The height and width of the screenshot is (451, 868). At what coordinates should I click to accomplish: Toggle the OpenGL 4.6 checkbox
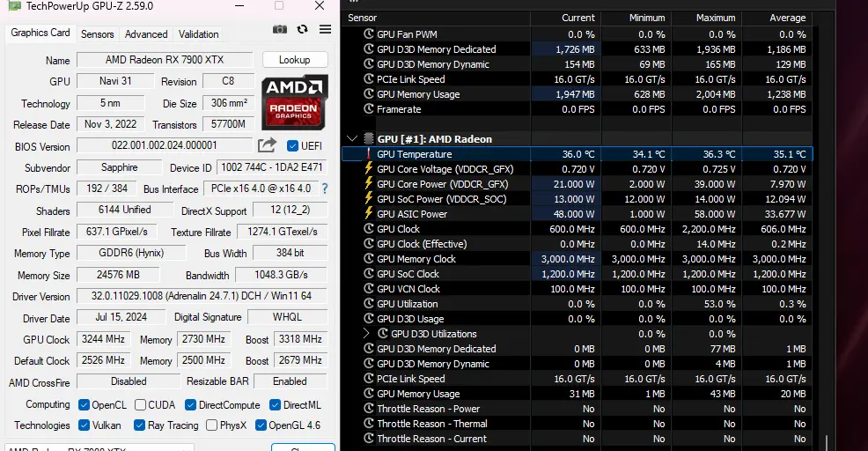(x=261, y=425)
